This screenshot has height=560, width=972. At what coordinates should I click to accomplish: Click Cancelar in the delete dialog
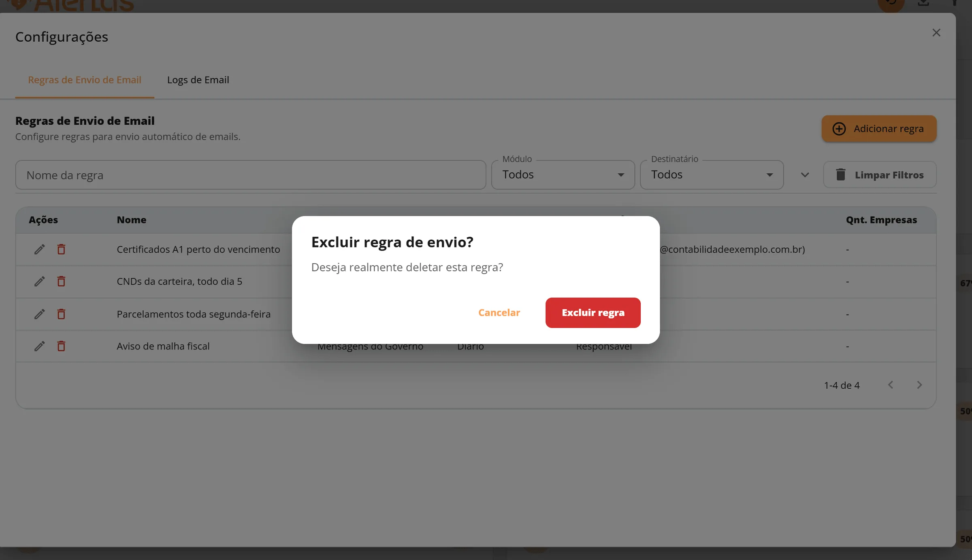coord(499,313)
